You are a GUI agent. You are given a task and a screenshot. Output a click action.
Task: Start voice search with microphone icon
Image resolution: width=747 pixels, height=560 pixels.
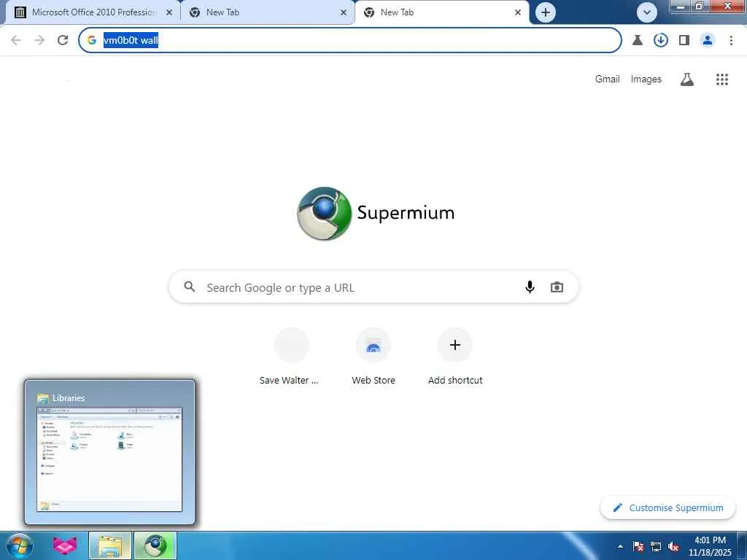(530, 287)
